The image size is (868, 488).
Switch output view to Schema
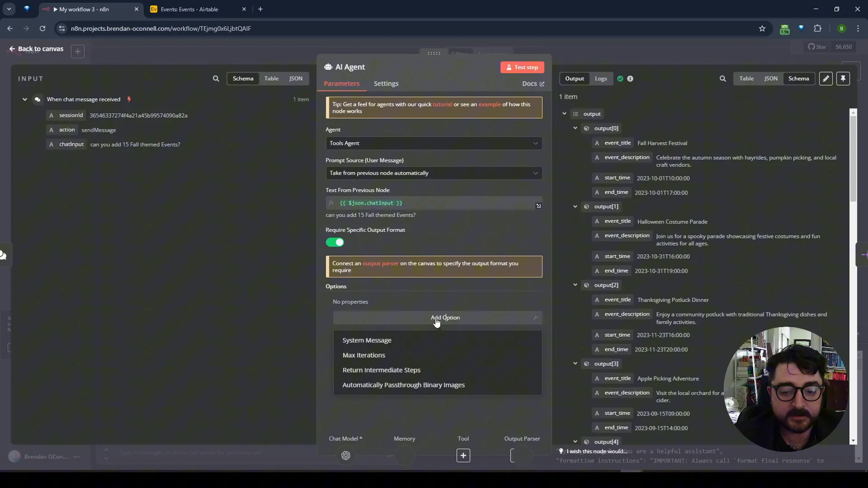coord(798,79)
